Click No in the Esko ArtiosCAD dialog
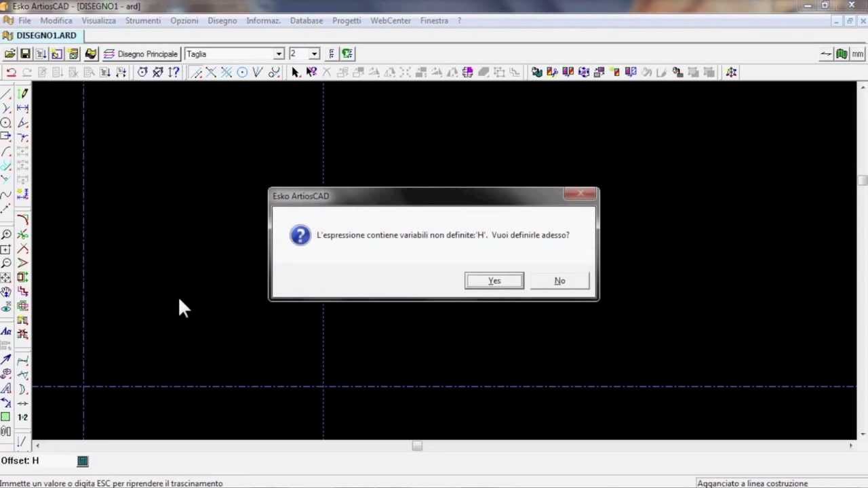 pos(559,281)
